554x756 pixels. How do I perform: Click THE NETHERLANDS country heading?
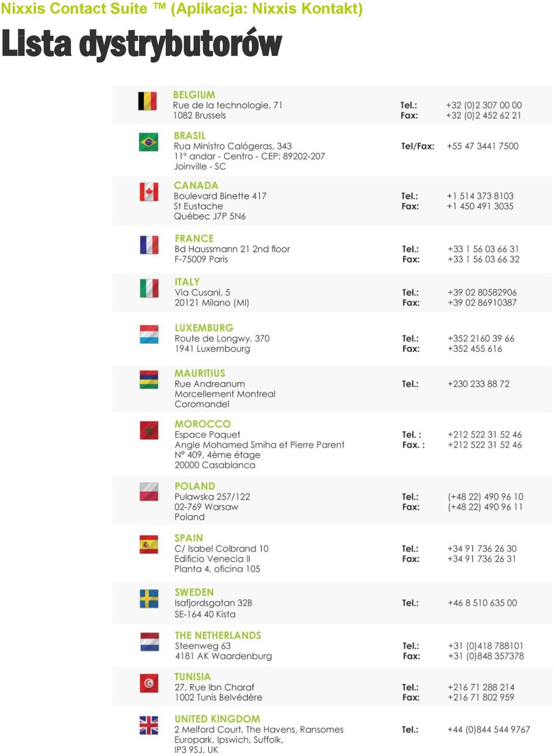coord(218,635)
